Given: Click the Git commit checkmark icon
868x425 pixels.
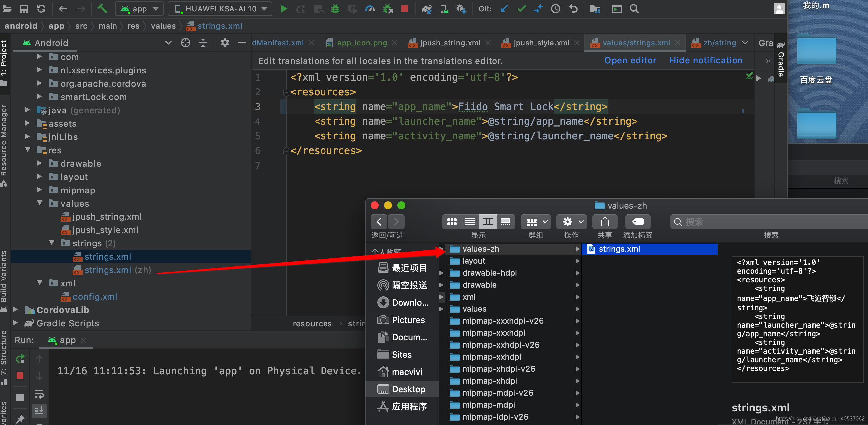Looking at the screenshot, I should tap(521, 9).
